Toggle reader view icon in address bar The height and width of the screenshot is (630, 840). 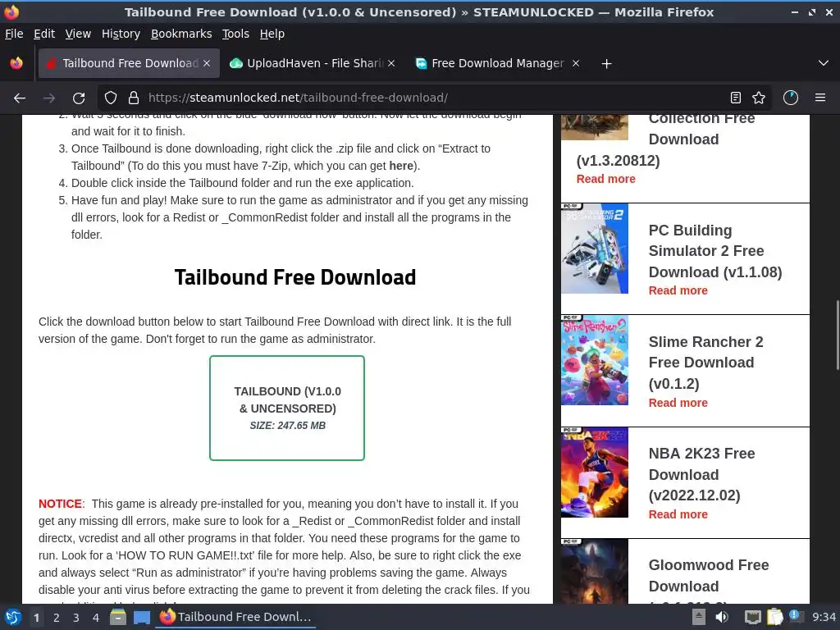(x=736, y=98)
